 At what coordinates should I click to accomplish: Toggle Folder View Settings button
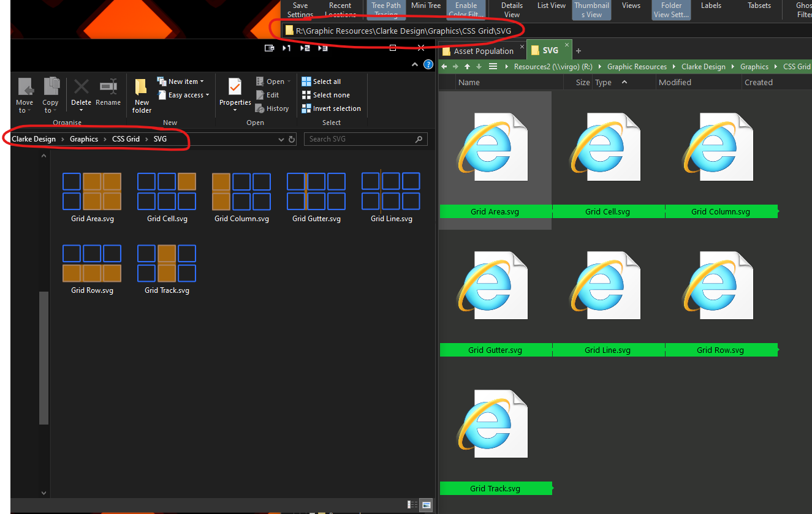coord(672,10)
